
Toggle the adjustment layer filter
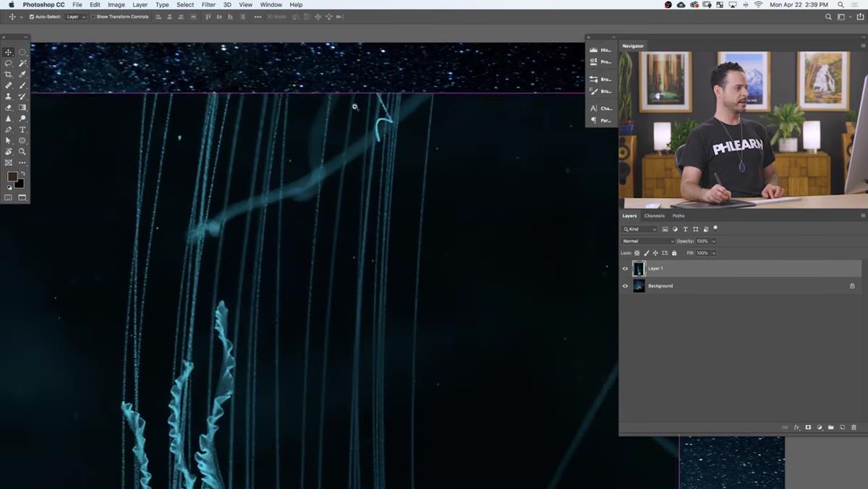coord(675,229)
